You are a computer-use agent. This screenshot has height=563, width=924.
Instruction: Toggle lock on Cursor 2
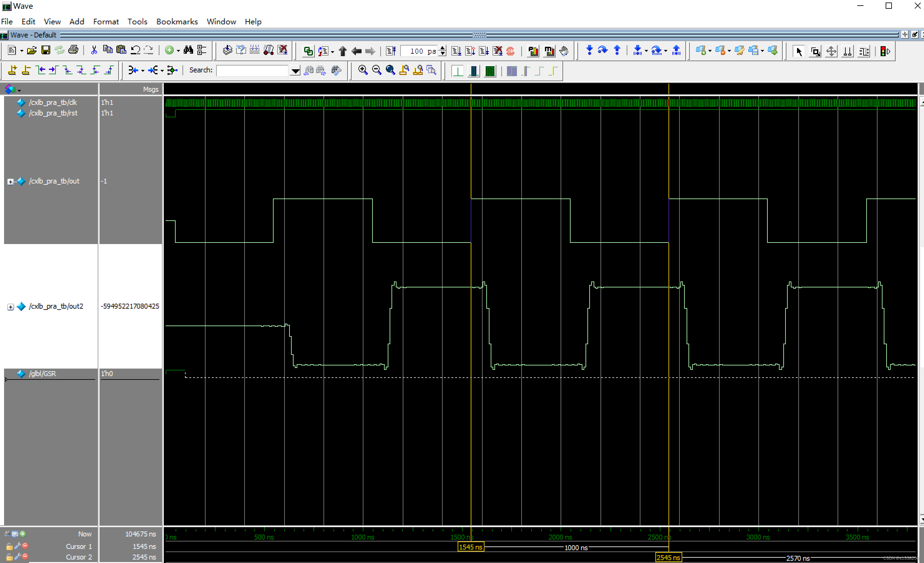(x=9, y=557)
